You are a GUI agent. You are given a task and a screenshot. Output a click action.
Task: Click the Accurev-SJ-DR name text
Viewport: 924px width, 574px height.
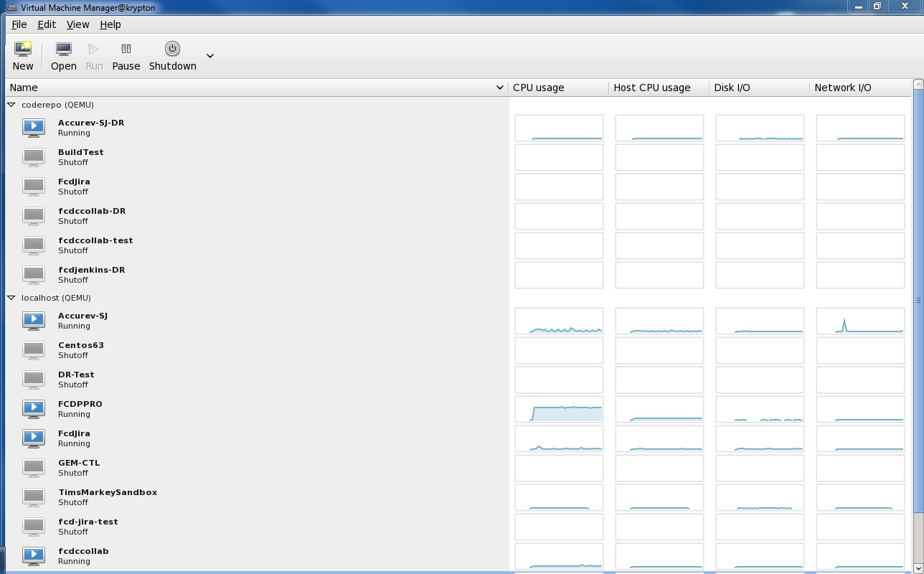coord(91,123)
